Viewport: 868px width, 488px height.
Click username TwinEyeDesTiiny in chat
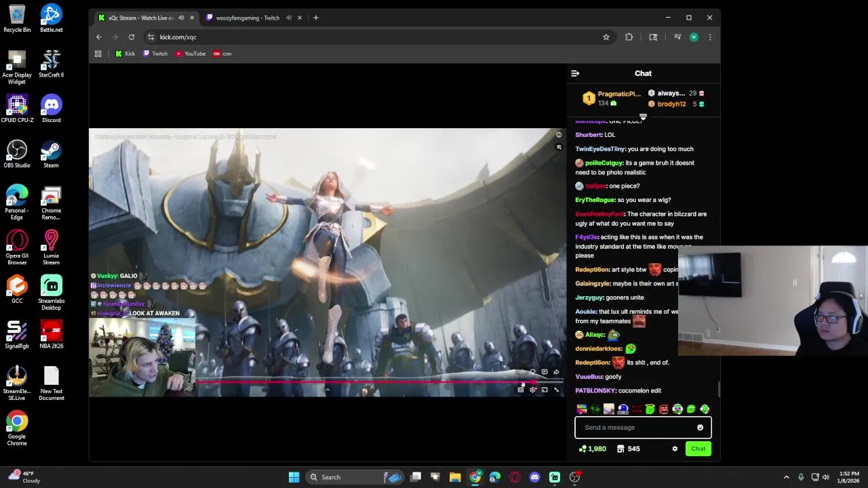click(599, 149)
